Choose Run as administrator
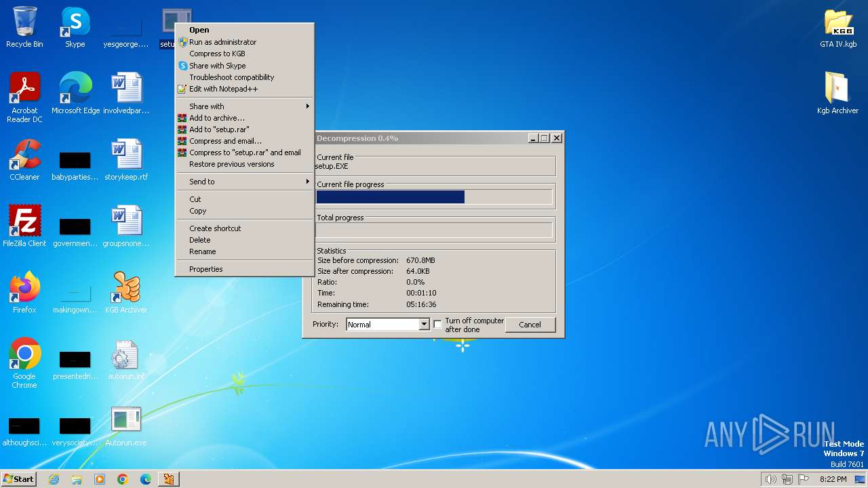Viewport: 868px width, 488px height. pyautogui.click(x=245, y=42)
